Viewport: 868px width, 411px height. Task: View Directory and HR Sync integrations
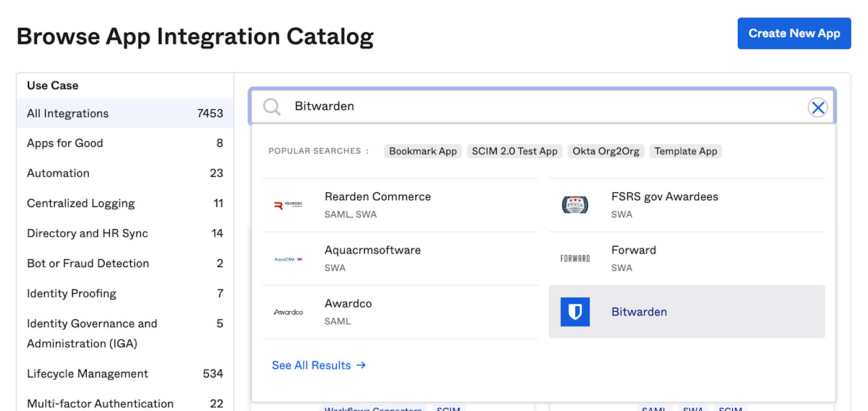tap(87, 233)
